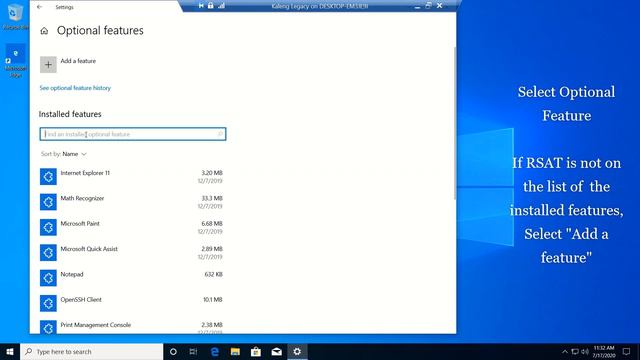The height and width of the screenshot is (360, 640).
Task: Click the 10.1 MB size value
Action: tap(213, 300)
